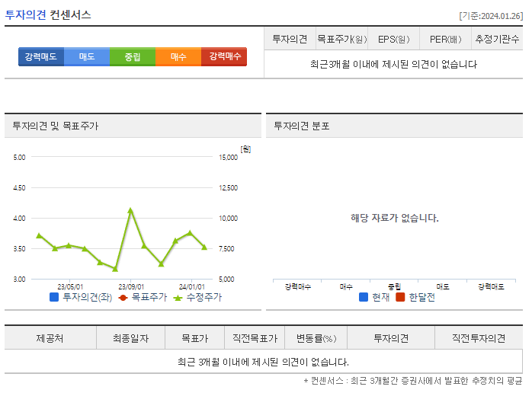This screenshot has height=393, width=532.
Task: Click the EPS(원) column header
Action: click(x=393, y=40)
